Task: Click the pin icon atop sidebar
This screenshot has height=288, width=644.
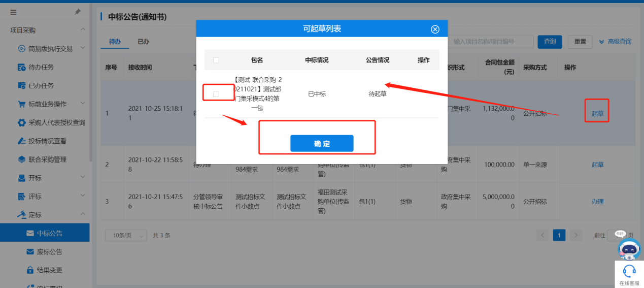Action: (78, 12)
